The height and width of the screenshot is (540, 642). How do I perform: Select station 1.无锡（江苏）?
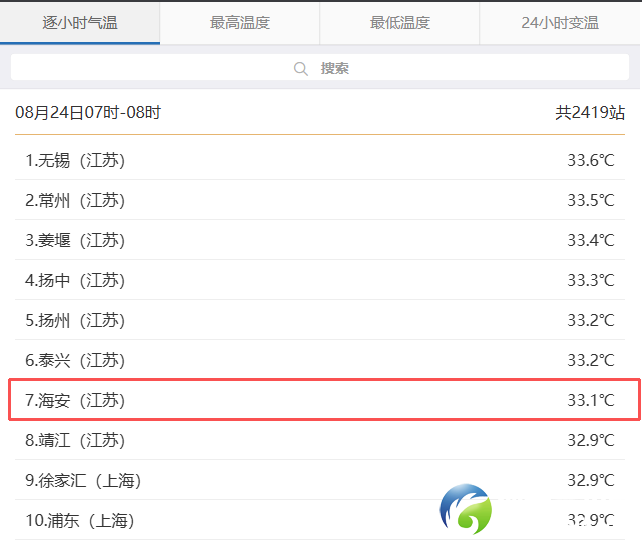click(x=75, y=160)
